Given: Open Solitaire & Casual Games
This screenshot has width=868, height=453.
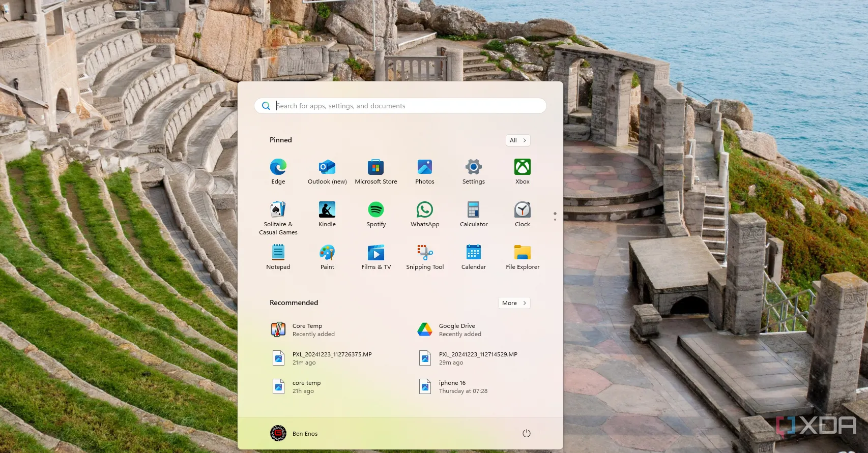Looking at the screenshot, I should [278, 218].
